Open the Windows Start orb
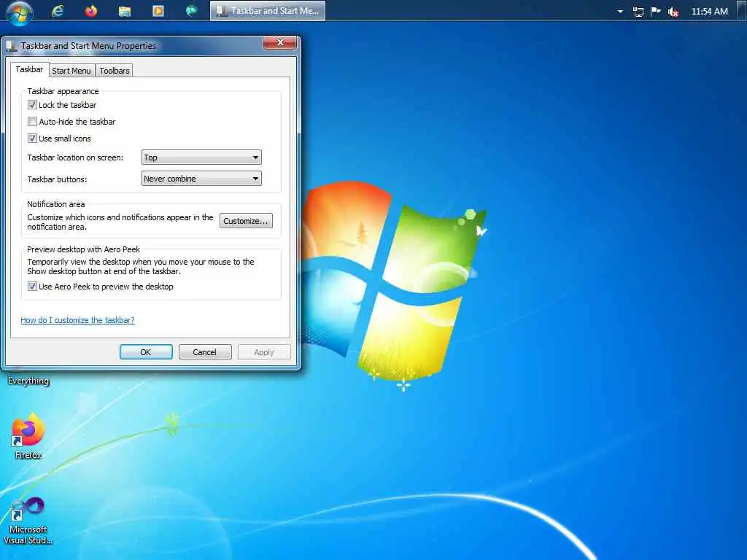Screen dimensions: 747x560 point(20,12)
